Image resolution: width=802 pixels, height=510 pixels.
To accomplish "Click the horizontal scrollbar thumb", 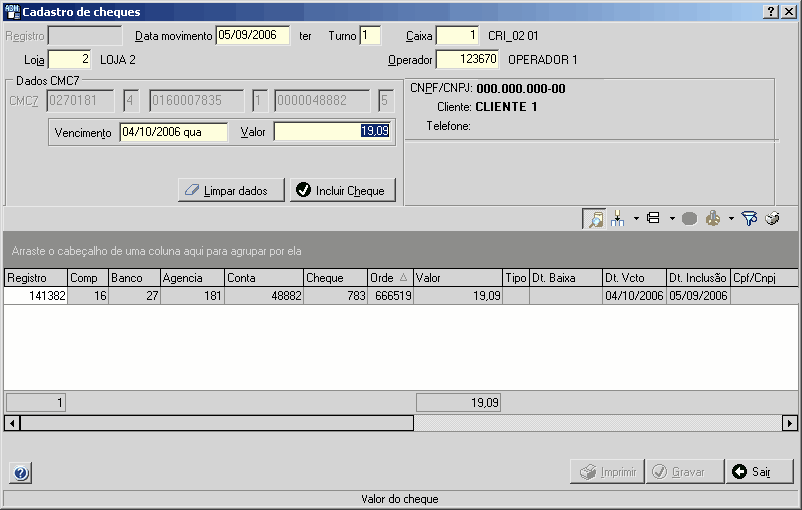I will (x=217, y=423).
